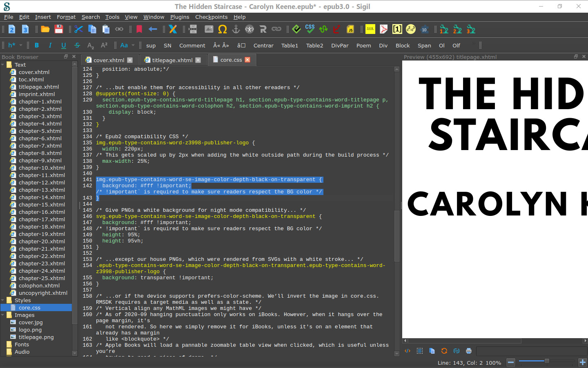Run the Automate 2 robot icon
Image resolution: width=588 pixels, height=368 pixels.
(458, 29)
